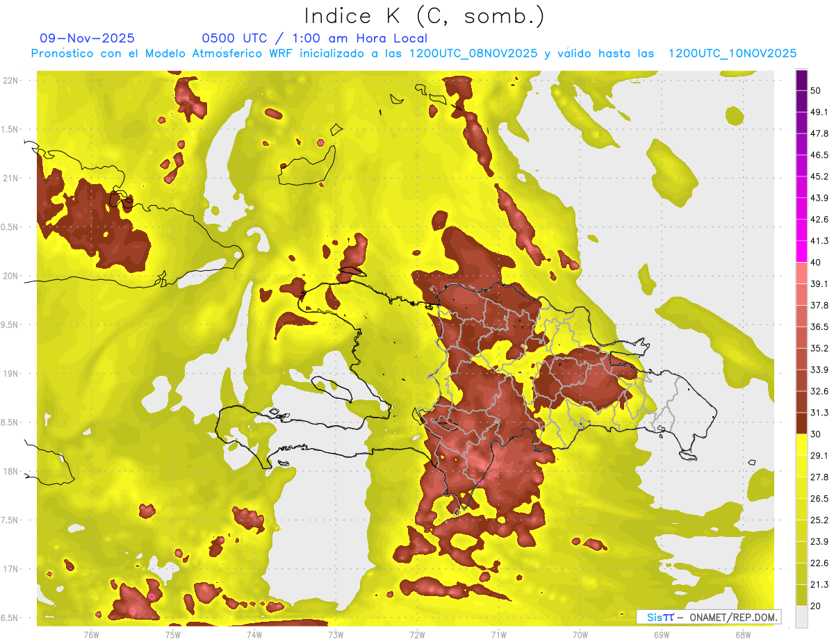Pick the magenta swatch between 40 and 41.3
Image resolution: width=834 pixels, height=644 pixels.
801,251
